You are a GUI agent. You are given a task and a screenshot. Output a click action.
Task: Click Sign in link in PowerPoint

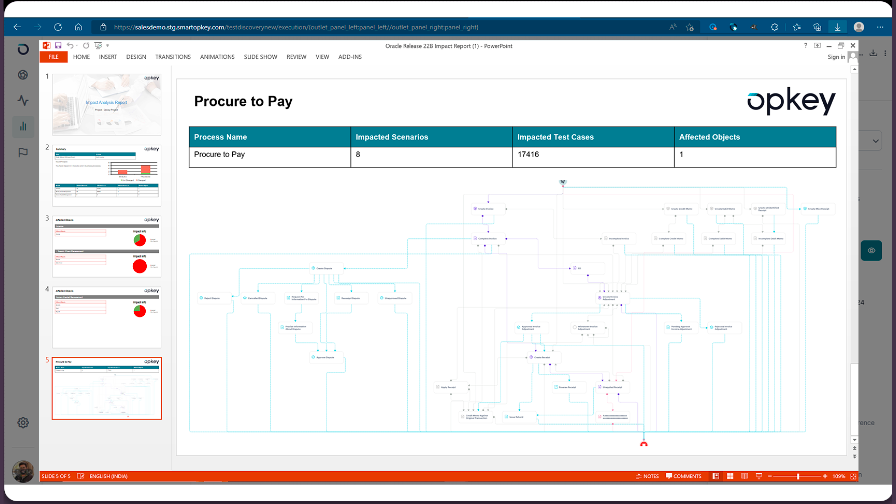click(x=836, y=57)
